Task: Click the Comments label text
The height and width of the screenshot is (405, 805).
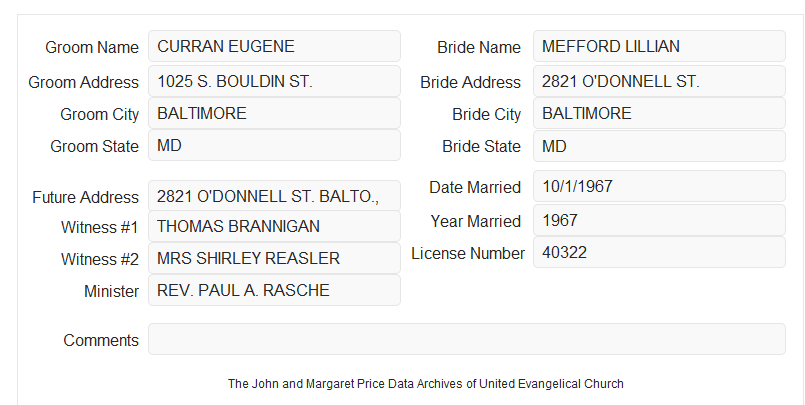Action: pos(101,340)
